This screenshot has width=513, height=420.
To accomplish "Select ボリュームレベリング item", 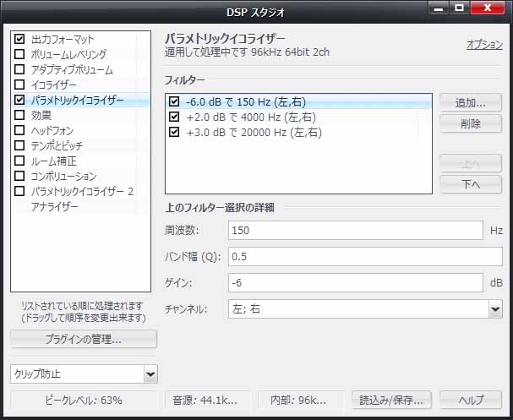I will click(68, 54).
